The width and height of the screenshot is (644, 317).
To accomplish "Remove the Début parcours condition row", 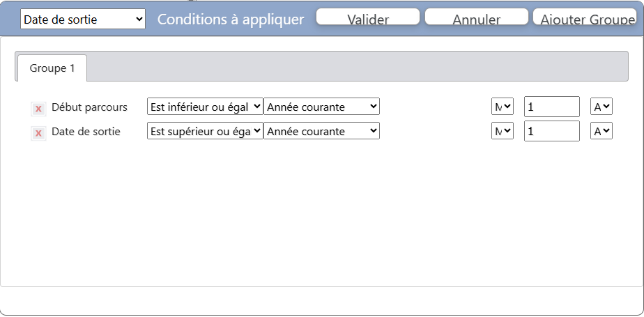I will (x=38, y=109).
